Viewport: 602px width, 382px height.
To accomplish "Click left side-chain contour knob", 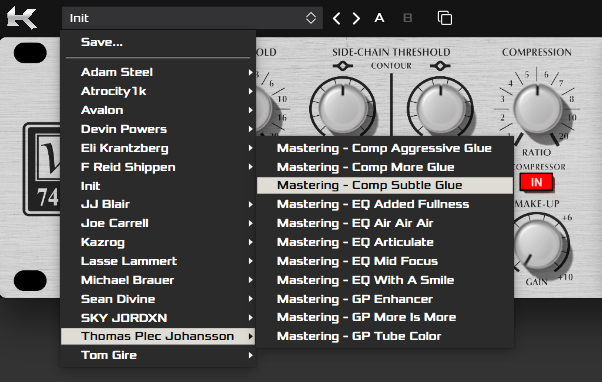I will [x=342, y=109].
